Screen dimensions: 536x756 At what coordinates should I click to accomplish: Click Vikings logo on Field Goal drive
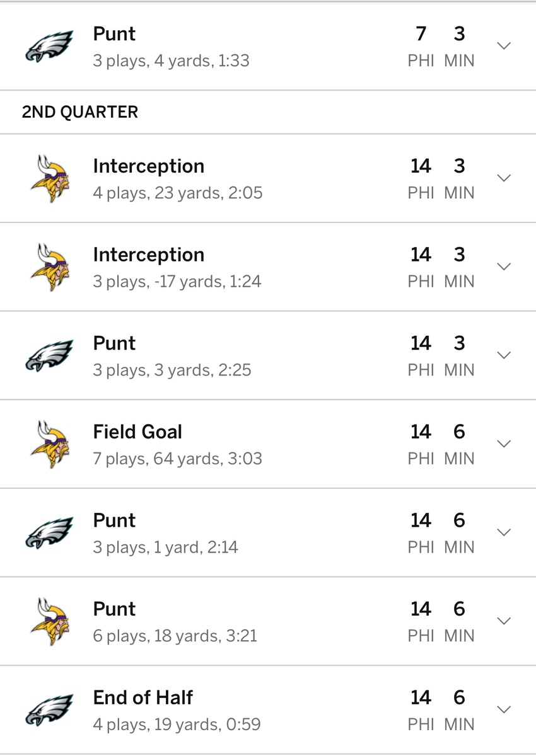(49, 444)
